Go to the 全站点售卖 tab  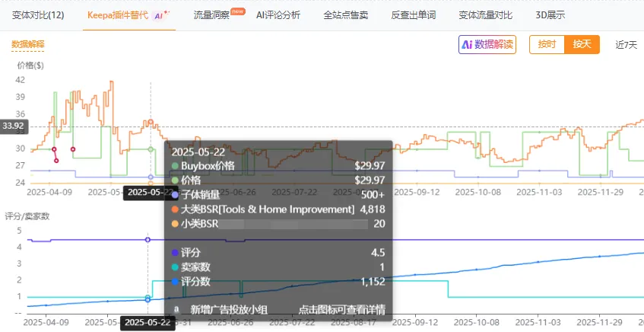tap(345, 15)
